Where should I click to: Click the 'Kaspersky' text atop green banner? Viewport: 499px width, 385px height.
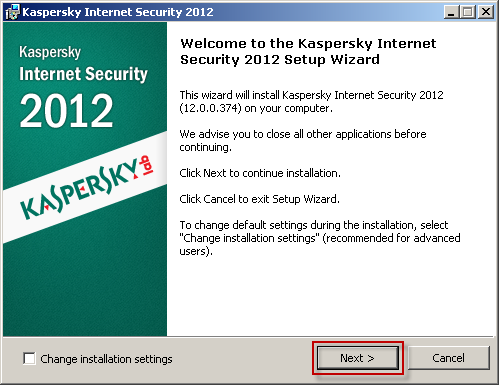point(50,52)
